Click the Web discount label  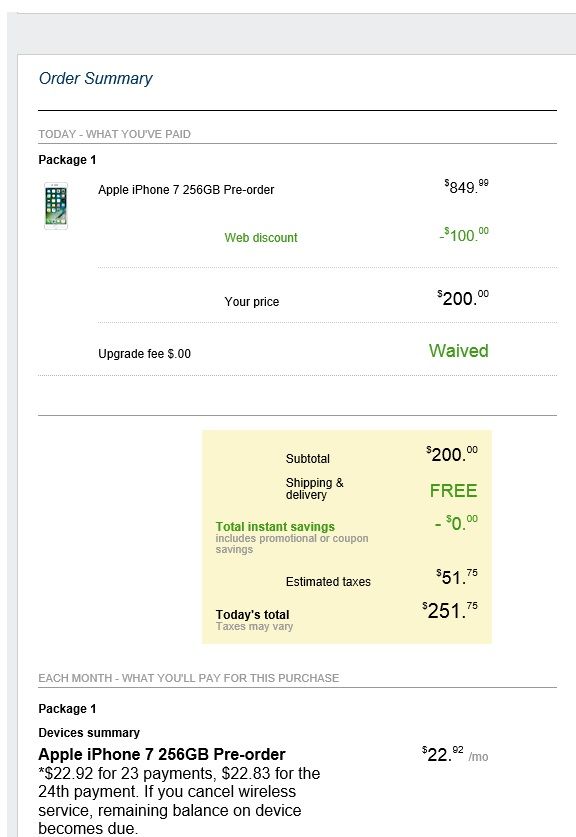coord(261,238)
